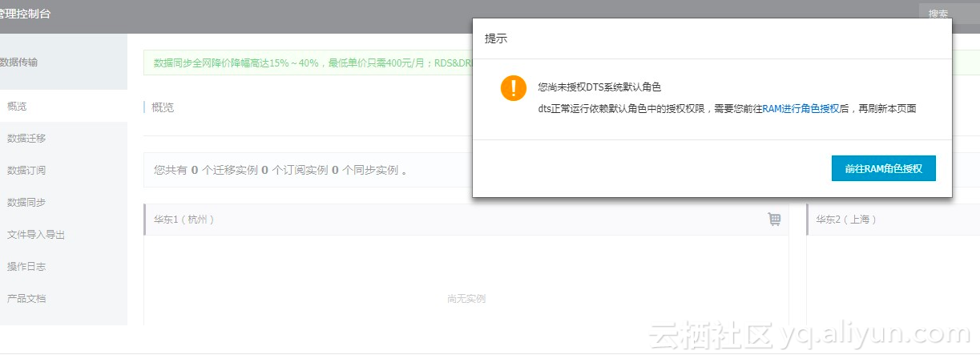The height and width of the screenshot is (359, 980).
Task: Click the 概览 page heading
Action: (x=163, y=107)
